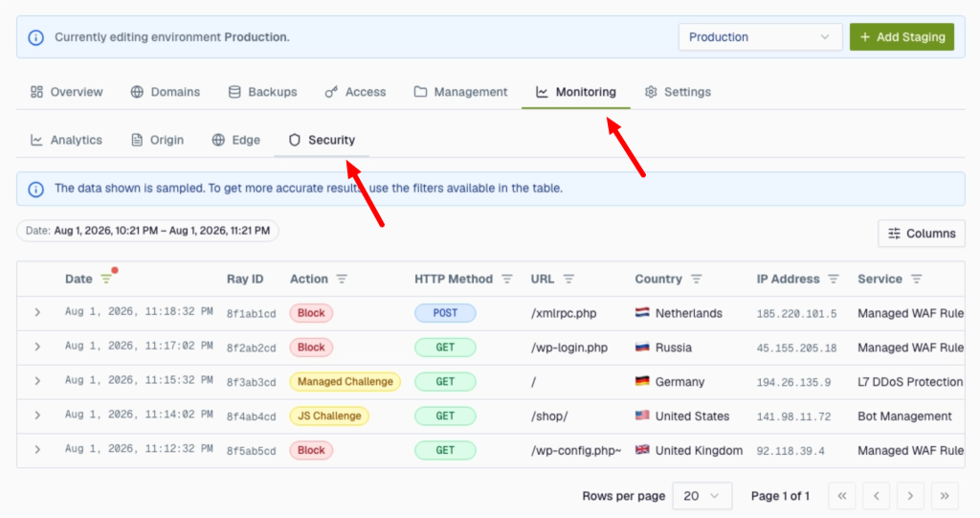Expand the row for Ray ID 8f3ab3cd

[x=37, y=381]
